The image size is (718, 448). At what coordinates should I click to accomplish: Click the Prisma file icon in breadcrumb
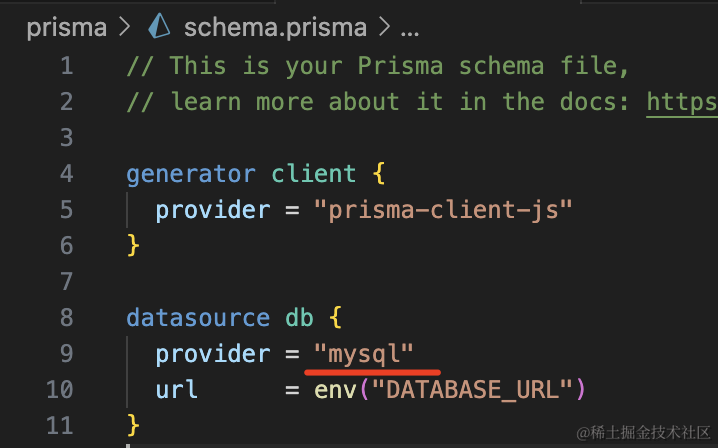tap(159, 26)
